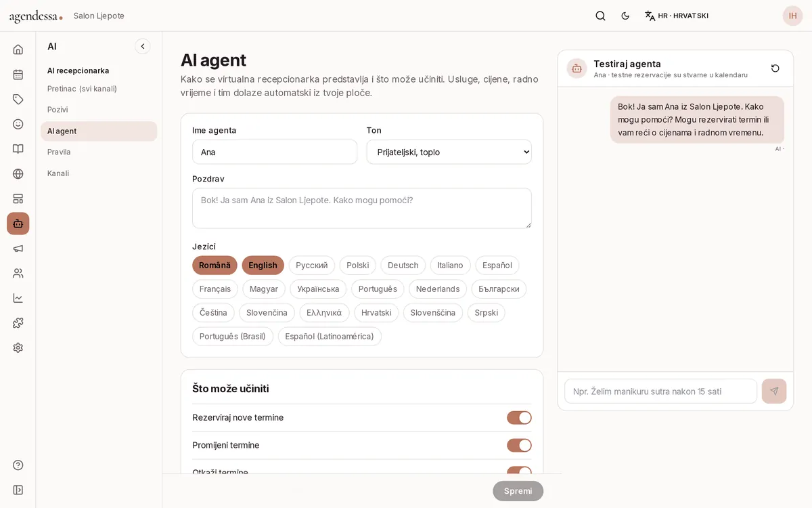812x508 pixels.
Task: Enable the Português language chip
Action: point(378,289)
